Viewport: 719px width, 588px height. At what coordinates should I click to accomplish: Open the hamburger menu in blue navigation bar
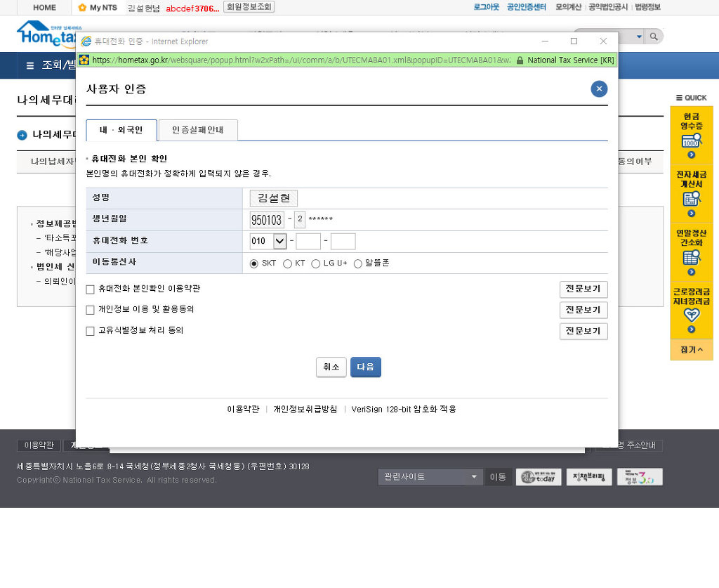coord(30,65)
